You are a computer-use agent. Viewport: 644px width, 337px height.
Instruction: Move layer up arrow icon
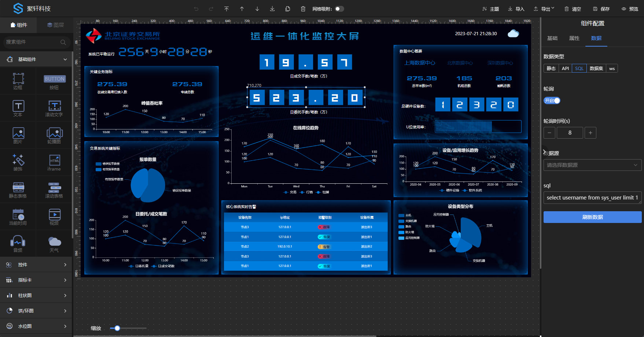pyautogui.click(x=242, y=9)
